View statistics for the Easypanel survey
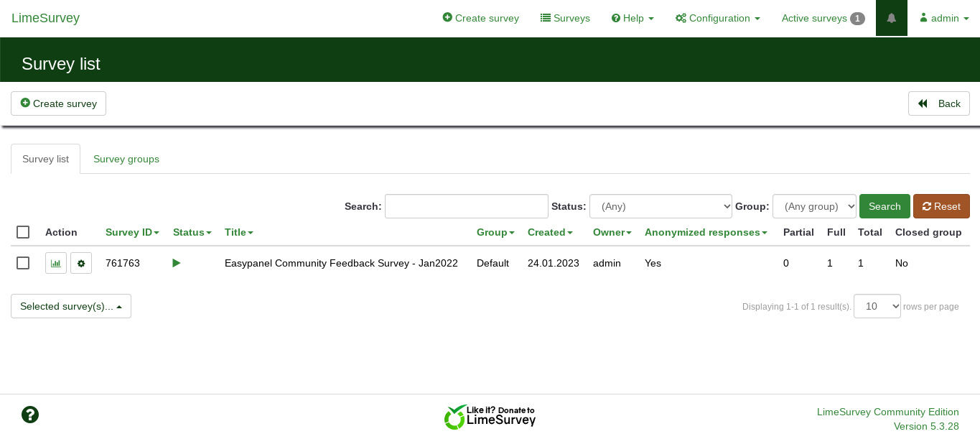This screenshot has height=439, width=980. click(56, 263)
